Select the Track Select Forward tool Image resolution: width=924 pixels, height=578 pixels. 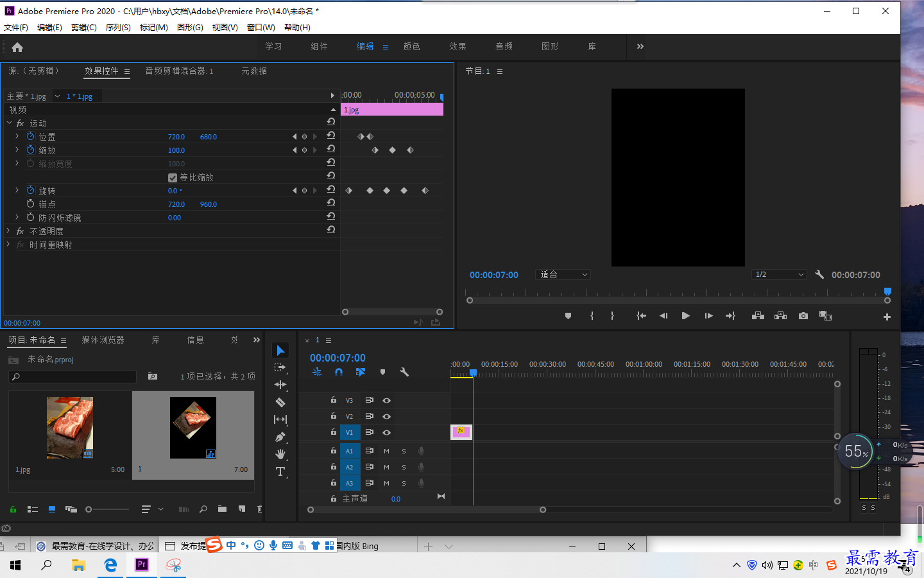[x=280, y=367]
